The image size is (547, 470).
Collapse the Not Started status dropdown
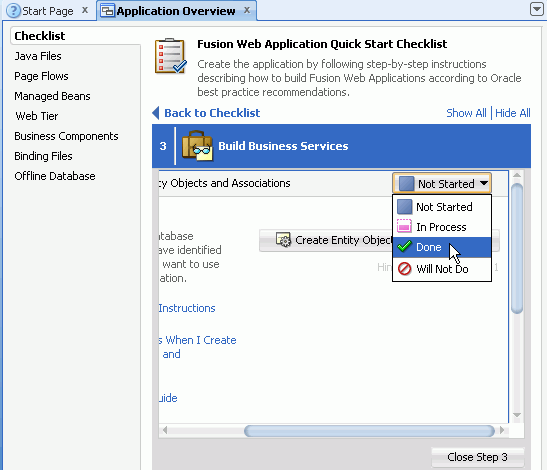(442, 183)
